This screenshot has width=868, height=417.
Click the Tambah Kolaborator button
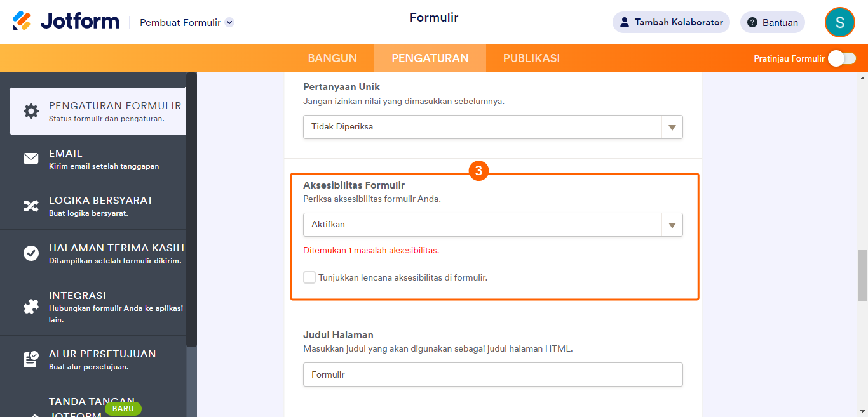tap(671, 22)
